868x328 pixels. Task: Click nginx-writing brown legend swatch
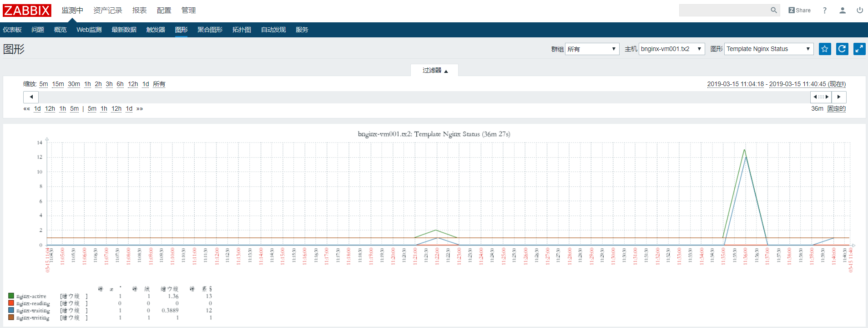tap(11, 318)
